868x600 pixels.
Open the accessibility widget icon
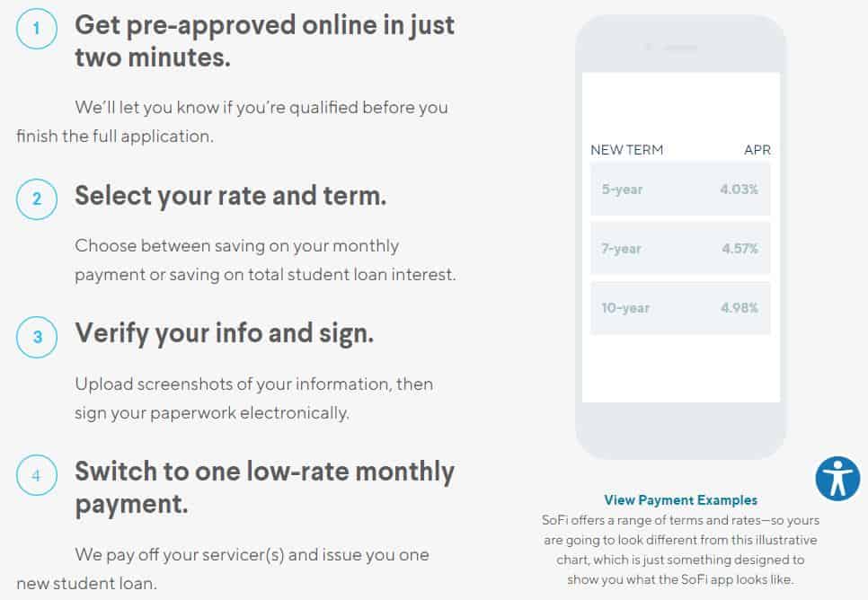(837, 478)
